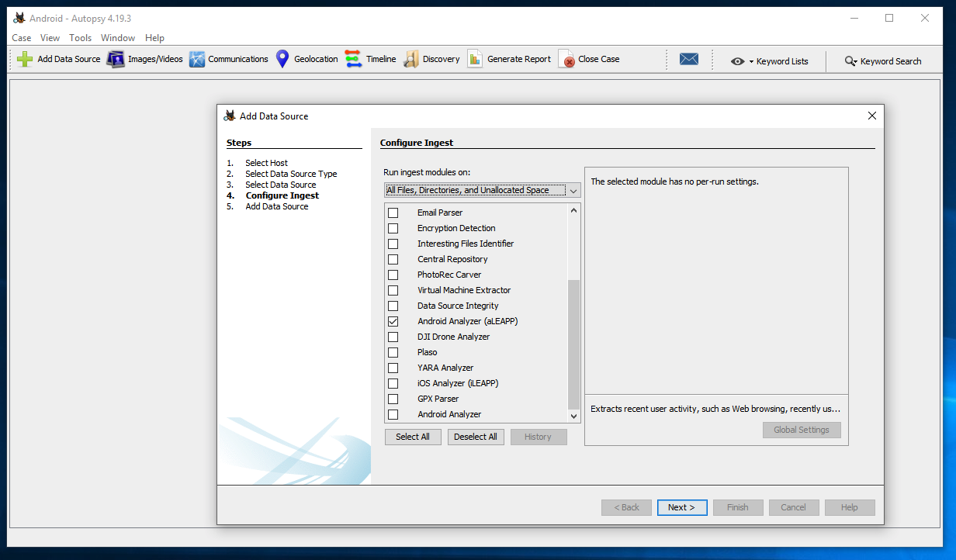Enable the Interesting Files Identifier module

[x=393, y=244]
